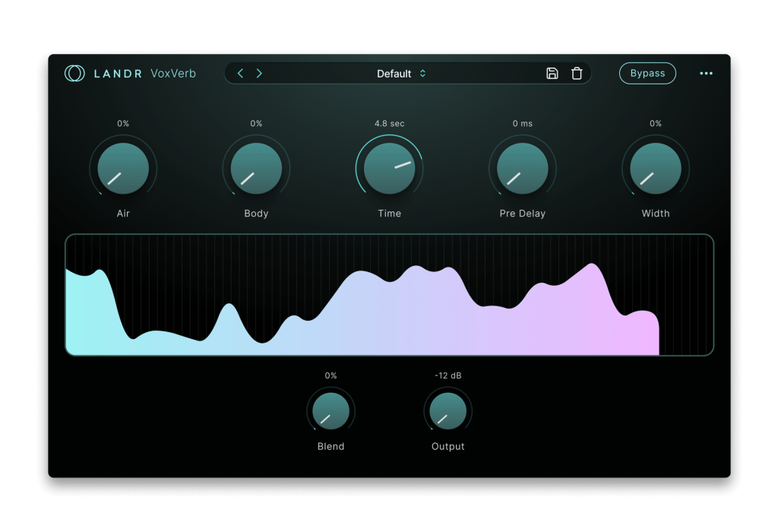
Task: Click the Output knob
Action: [x=448, y=411]
